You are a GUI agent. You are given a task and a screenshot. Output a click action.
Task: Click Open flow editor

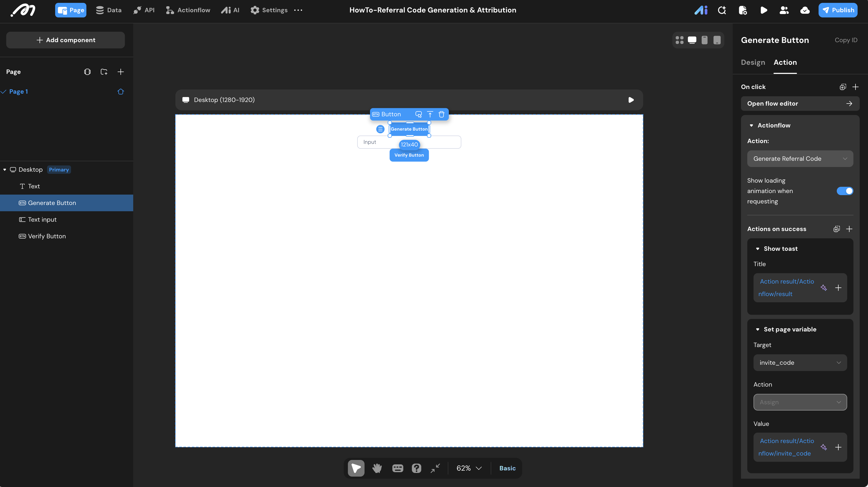tap(800, 104)
